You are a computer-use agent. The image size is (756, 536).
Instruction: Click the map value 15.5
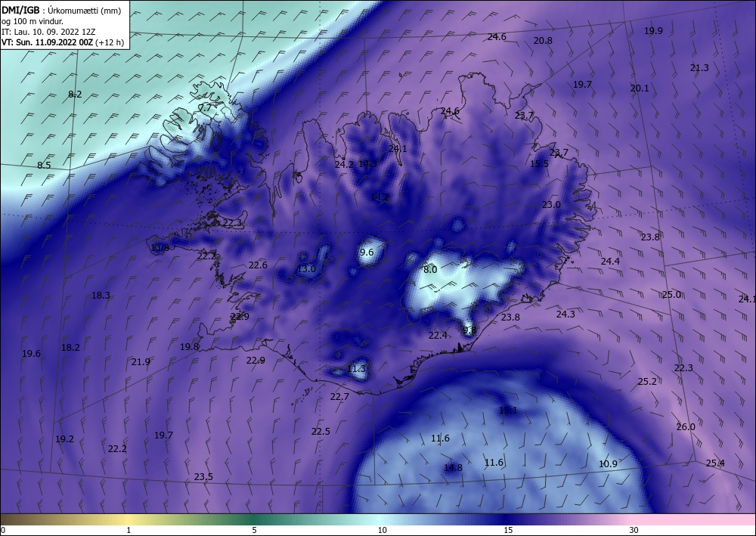click(x=539, y=164)
